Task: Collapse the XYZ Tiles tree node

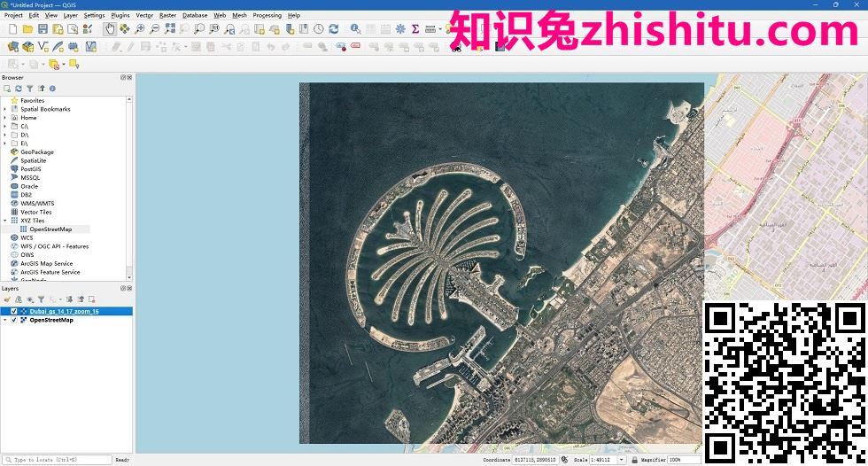Action: point(5,221)
